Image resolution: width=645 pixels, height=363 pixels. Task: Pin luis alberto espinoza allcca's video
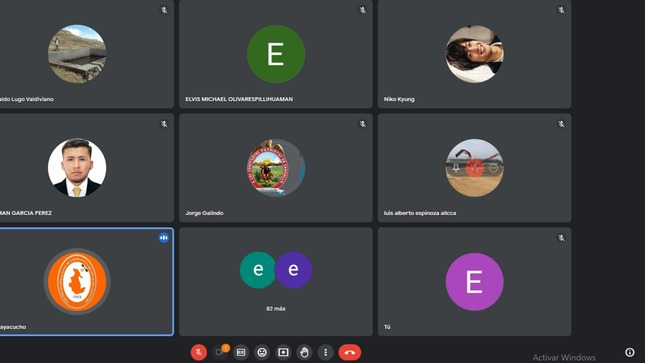coord(456,168)
